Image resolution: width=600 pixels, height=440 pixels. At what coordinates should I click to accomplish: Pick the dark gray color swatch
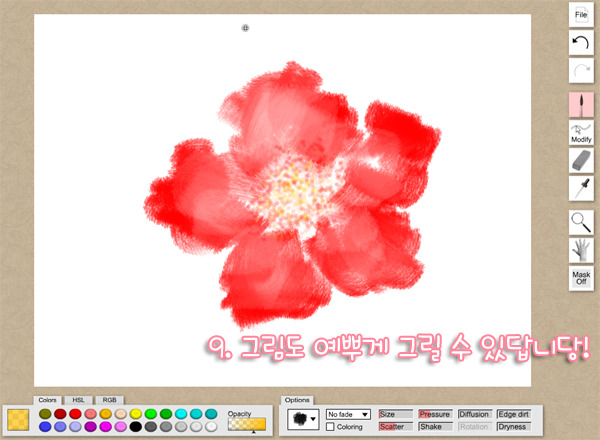(151, 427)
